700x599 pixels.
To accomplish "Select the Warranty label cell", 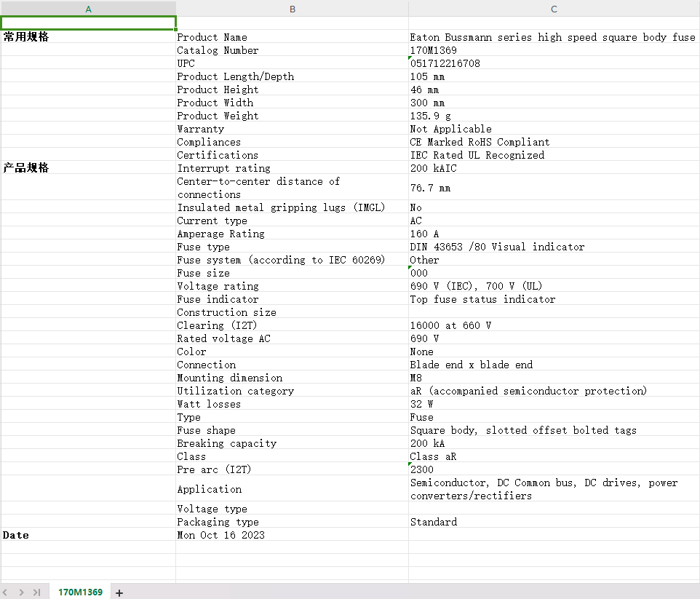I will click(292, 129).
